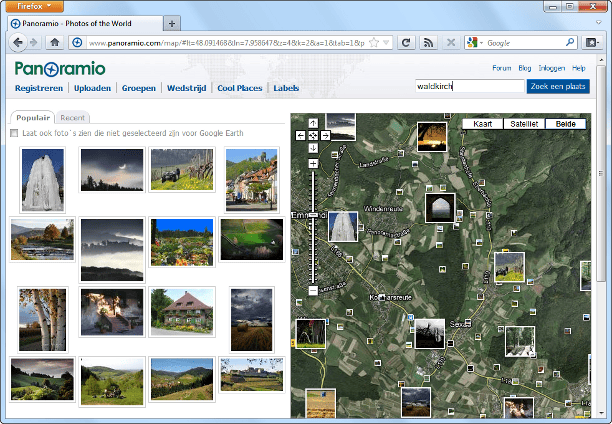Expand the list all tabs arrow
Image resolution: width=612 pixels, height=424 pixels.
click(x=599, y=23)
